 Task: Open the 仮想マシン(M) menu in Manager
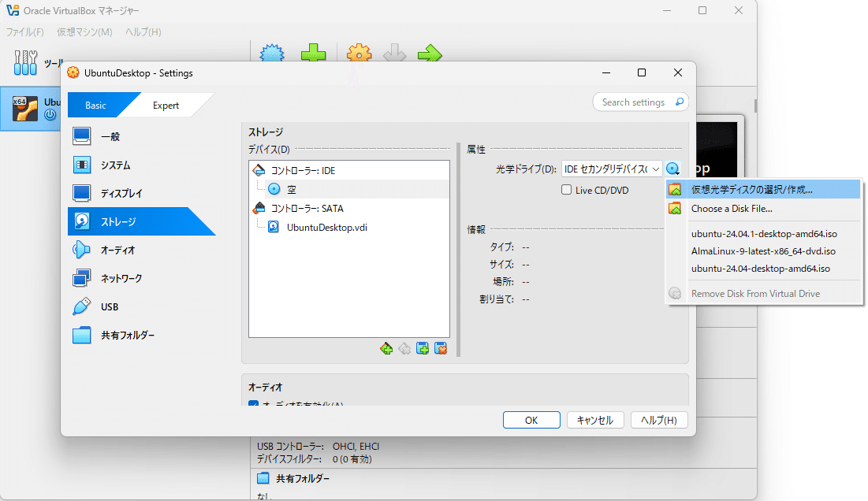tap(84, 32)
